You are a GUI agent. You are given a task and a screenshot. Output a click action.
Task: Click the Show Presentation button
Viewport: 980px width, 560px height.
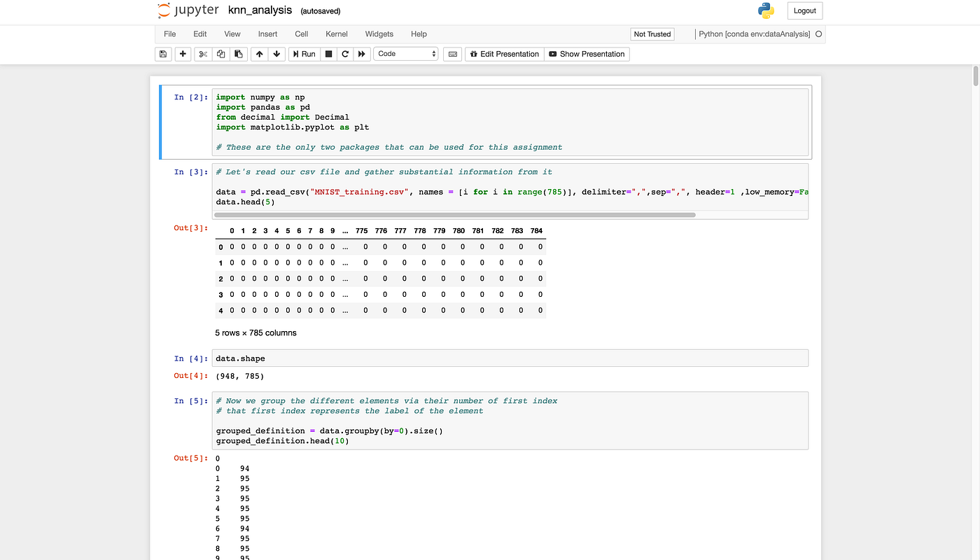pos(587,54)
